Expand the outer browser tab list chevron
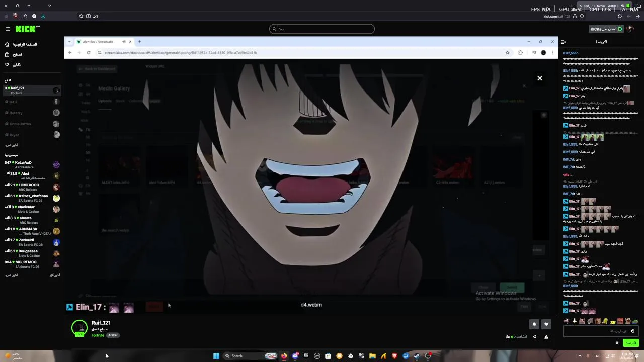This screenshot has height=362, width=644. [49, 6]
